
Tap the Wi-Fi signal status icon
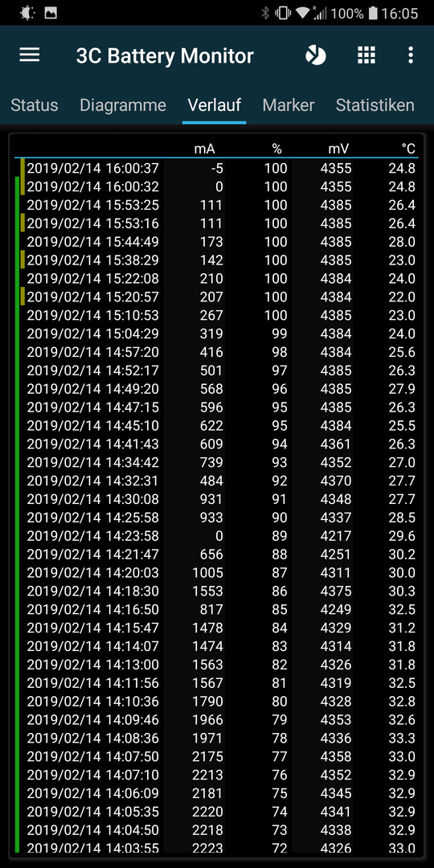(302, 13)
